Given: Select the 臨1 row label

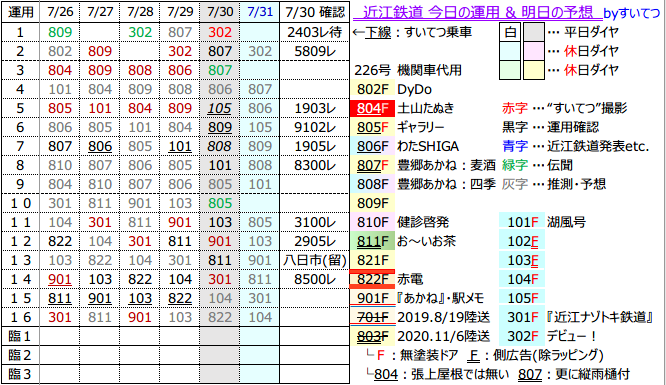Looking at the screenshot, I should 20,336.
